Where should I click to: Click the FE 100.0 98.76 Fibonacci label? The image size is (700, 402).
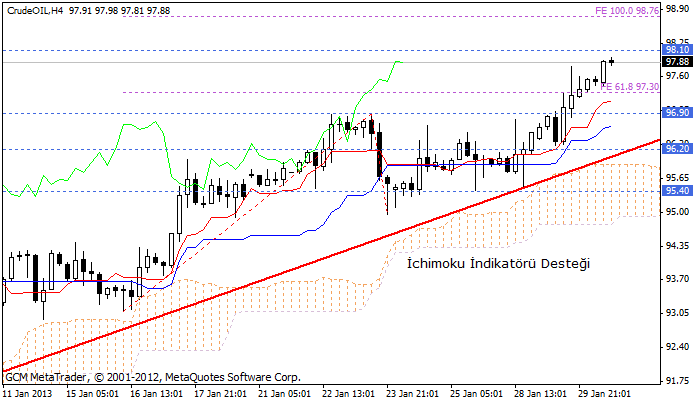(x=626, y=10)
